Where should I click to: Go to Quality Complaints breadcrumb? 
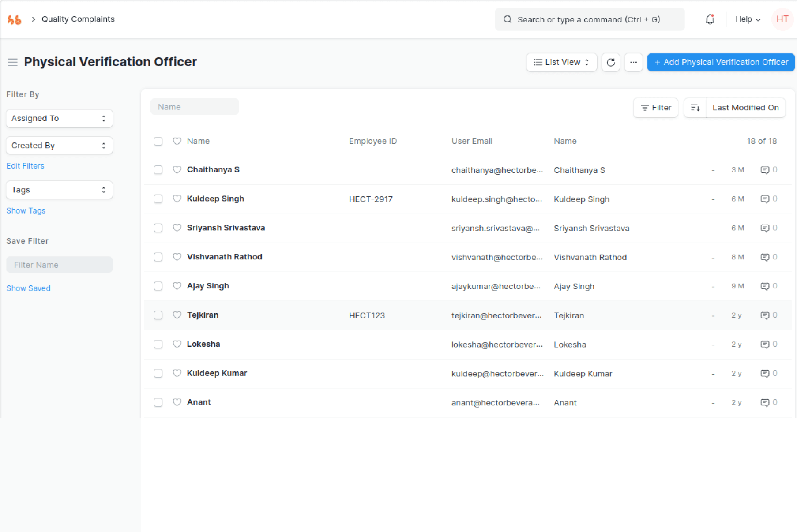point(78,19)
